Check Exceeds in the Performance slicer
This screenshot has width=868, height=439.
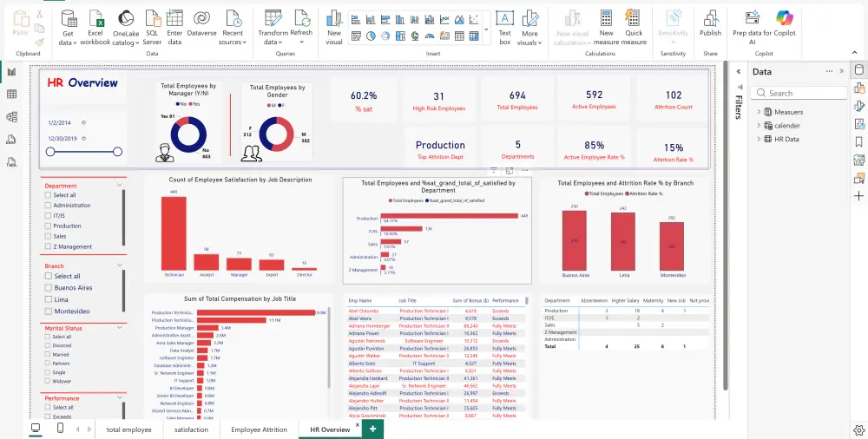(48, 416)
